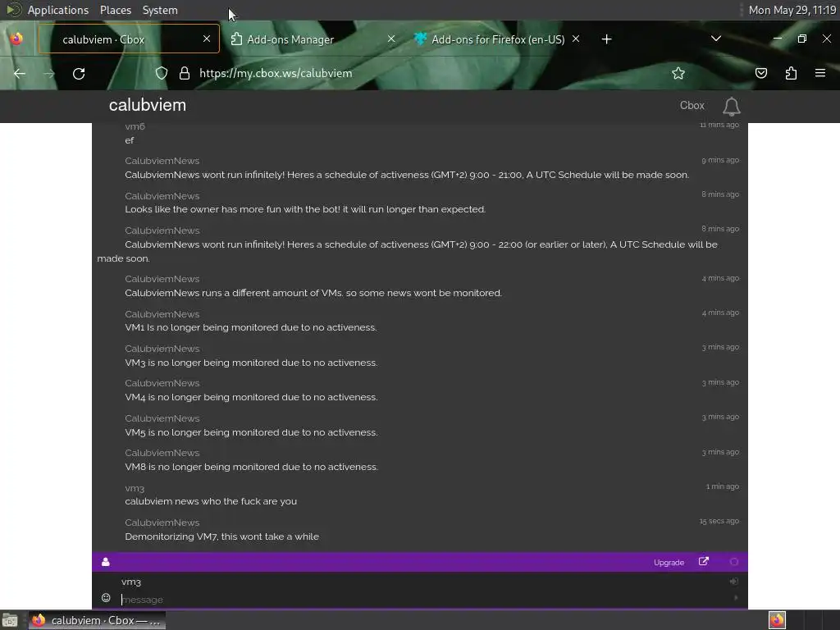The height and width of the screenshot is (630, 840).
Task: Click the vm3 username above fuck message
Action: tap(135, 489)
